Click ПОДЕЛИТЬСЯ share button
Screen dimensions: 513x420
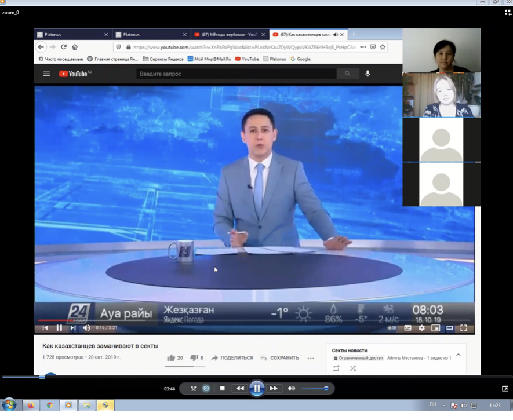pyautogui.click(x=232, y=358)
